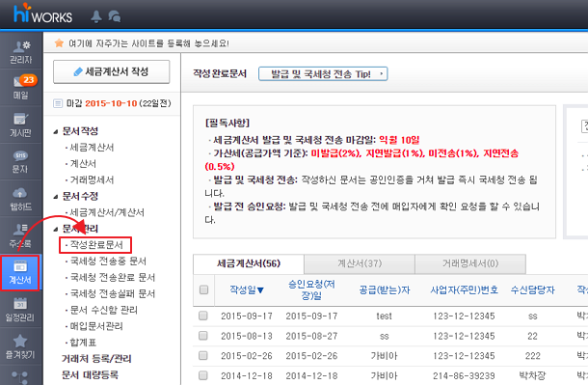Open 문자 SMS sidebar icon
Screen dimensions: 588x385
[x=21, y=162]
